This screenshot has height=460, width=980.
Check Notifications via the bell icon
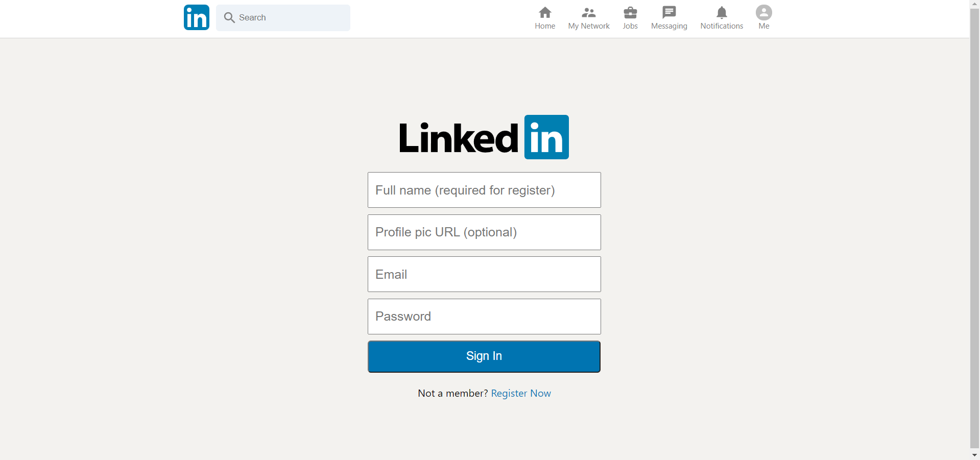[x=721, y=13]
